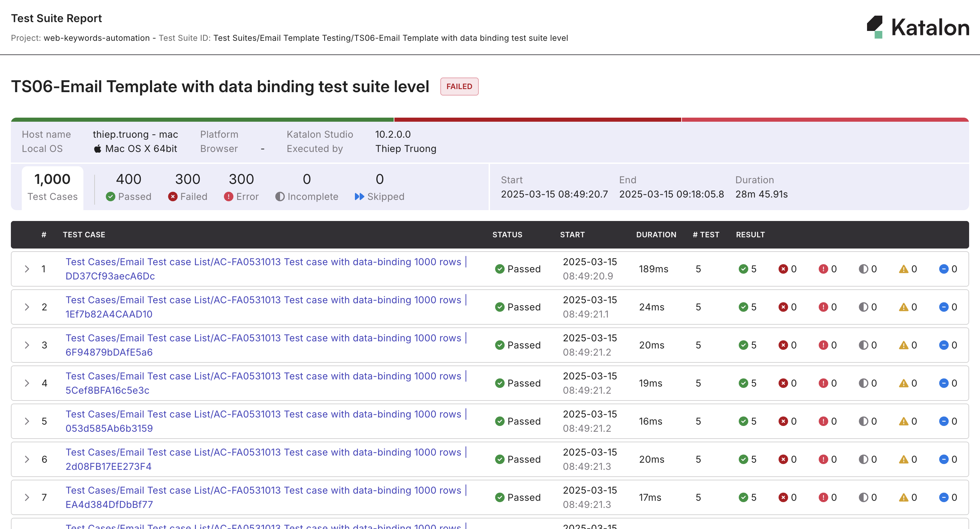Filter by 0 Incomplete count
980x529 pixels.
tap(307, 187)
